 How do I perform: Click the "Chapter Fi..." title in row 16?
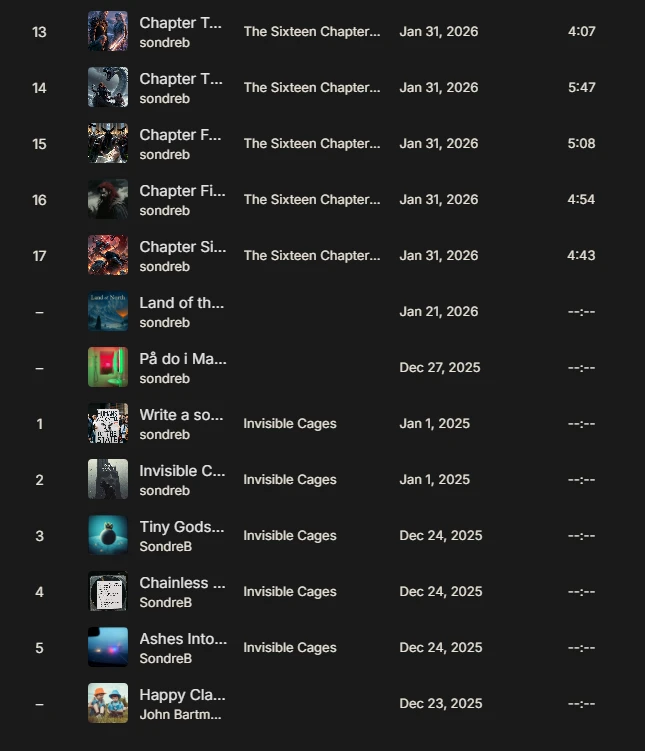pyautogui.click(x=182, y=190)
